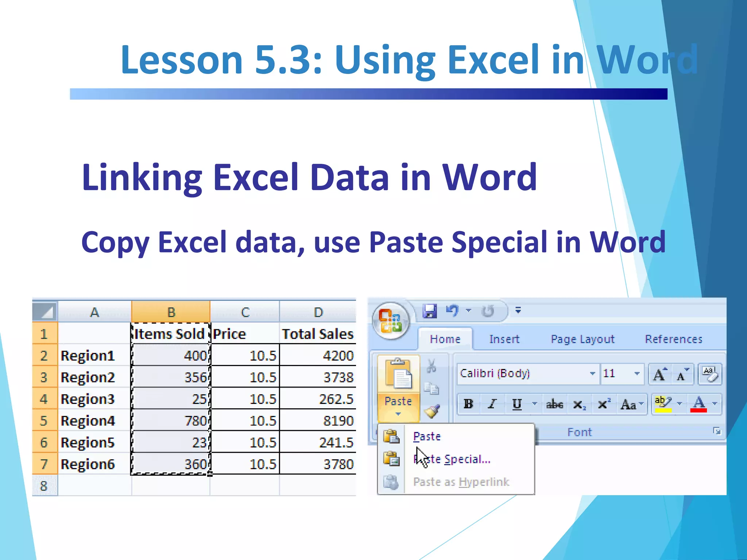
Task: Click the cell containing 241.5
Action: click(x=318, y=442)
